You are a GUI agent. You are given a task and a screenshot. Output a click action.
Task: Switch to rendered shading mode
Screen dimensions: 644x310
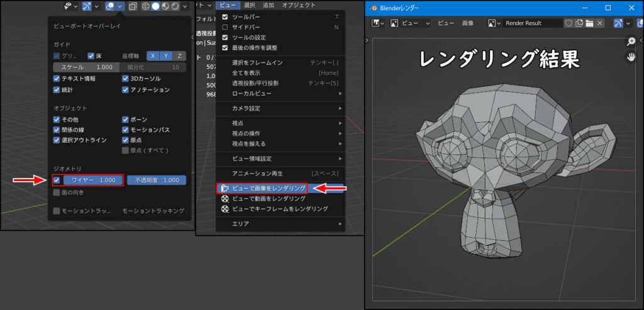point(175,6)
